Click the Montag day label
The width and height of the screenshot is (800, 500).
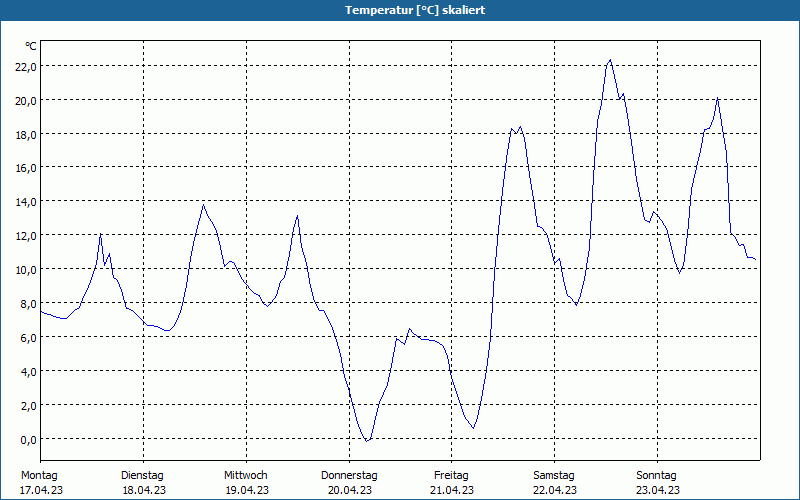[x=39, y=476]
